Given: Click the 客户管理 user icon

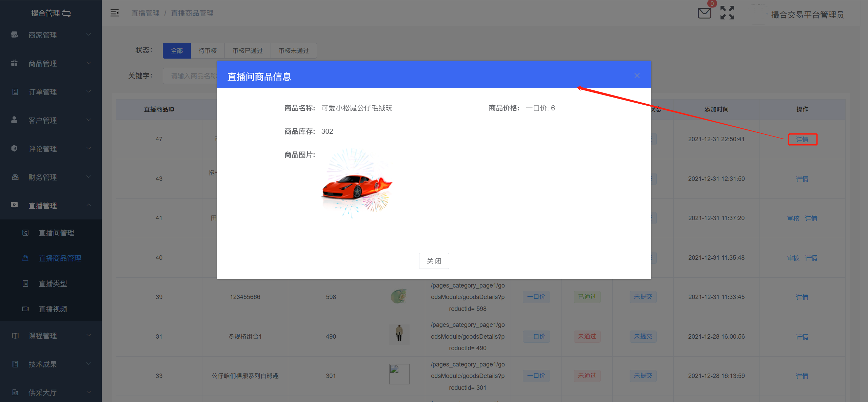Looking at the screenshot, I should tap(14, 120).
